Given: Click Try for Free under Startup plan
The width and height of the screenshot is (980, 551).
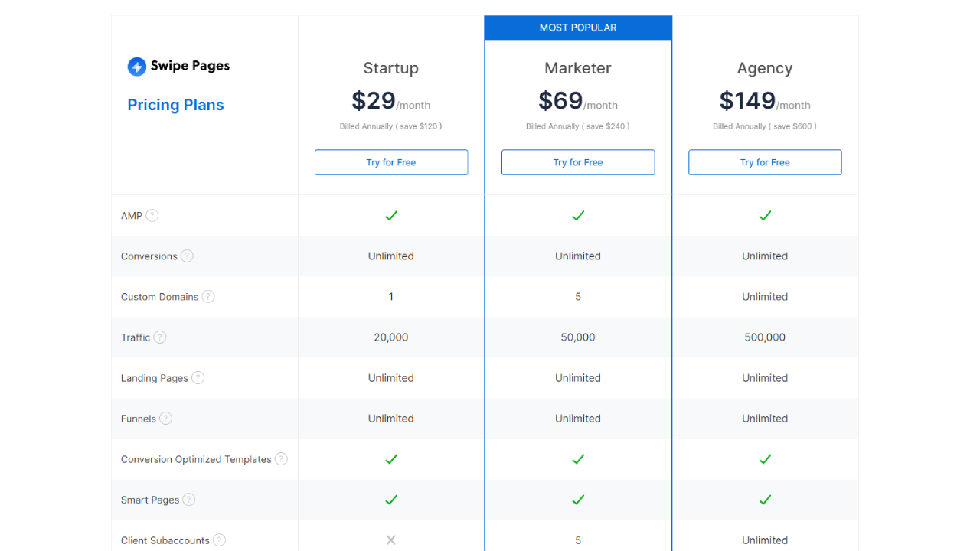Looking at the screenshot, I should coord(391,162).
